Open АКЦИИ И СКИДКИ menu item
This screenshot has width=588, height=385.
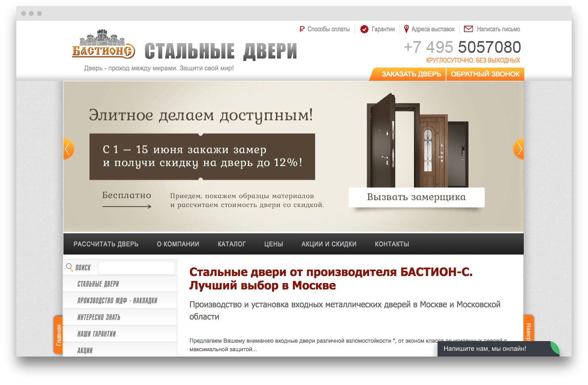(329, 244)
